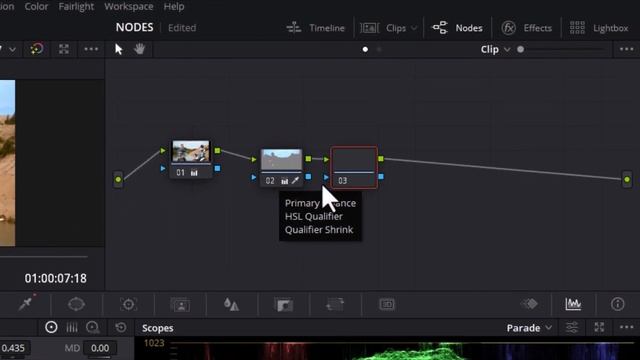The image size is (640, 360).
Task: Click the node graph source input dot
Action: (x=118, y=179)
